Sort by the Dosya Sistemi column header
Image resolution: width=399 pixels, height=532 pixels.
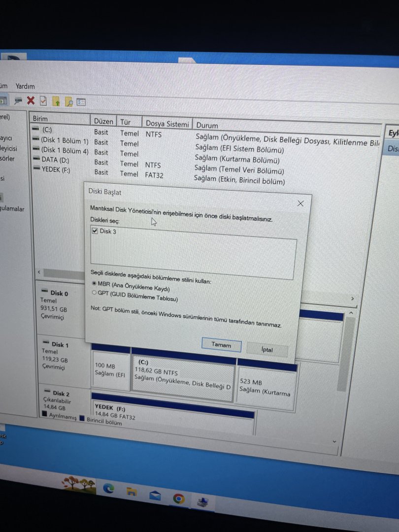167,124
